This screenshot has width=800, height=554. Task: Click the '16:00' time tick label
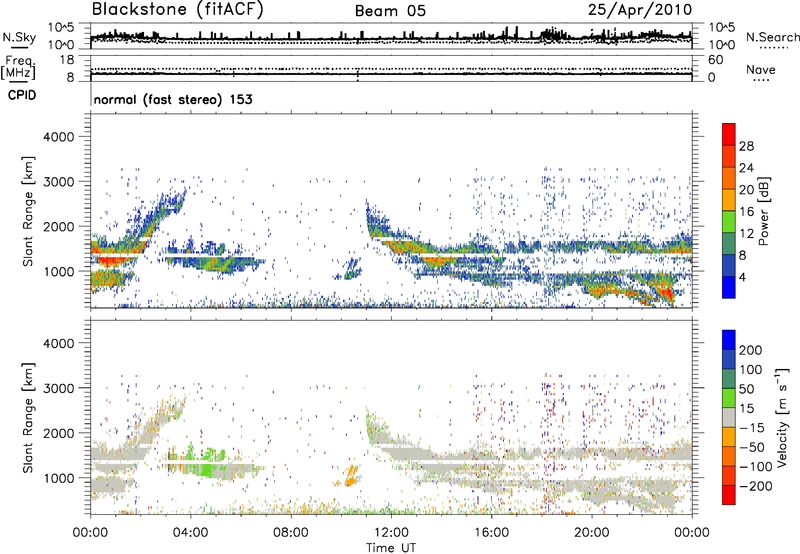click(491, 533)
